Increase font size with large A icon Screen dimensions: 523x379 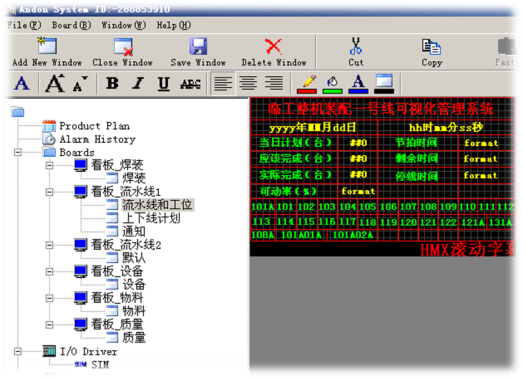[55, 83]
